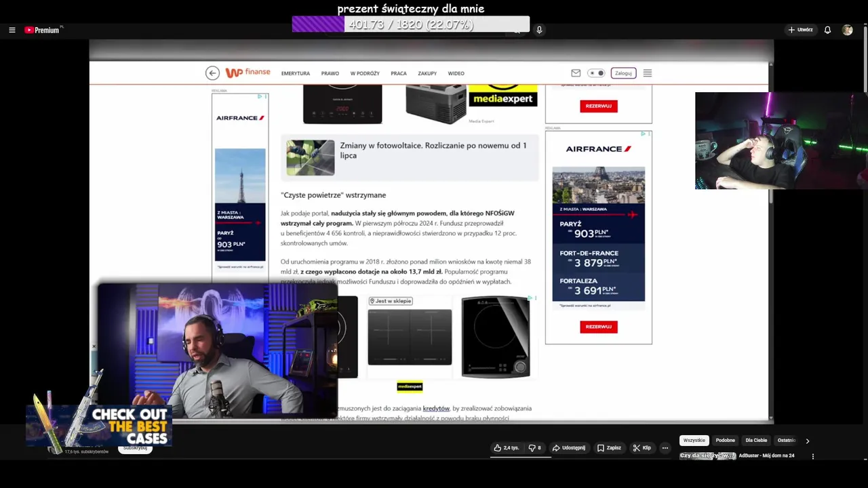Open the two-zone cooktop product with Jest w sklepie

410,337
